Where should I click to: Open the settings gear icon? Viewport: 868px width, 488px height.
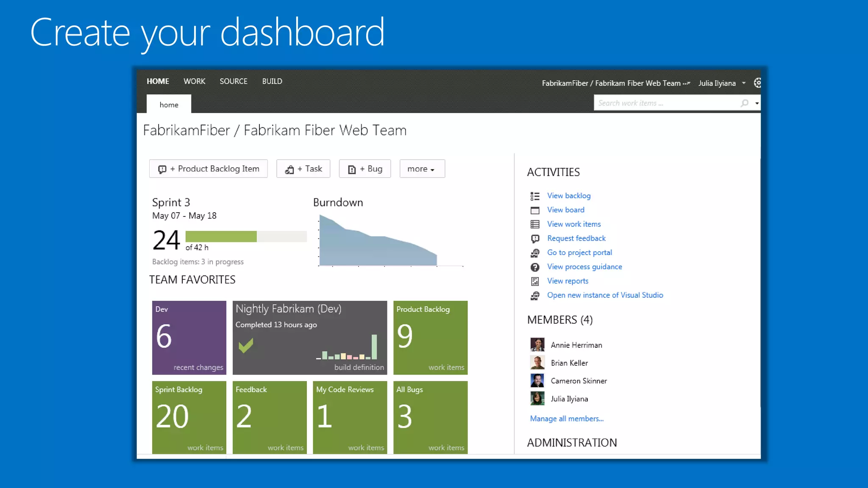pyautogui.click(x=757, y=83)
